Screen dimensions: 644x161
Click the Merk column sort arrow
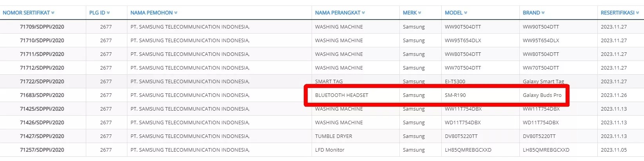point(420,13)
